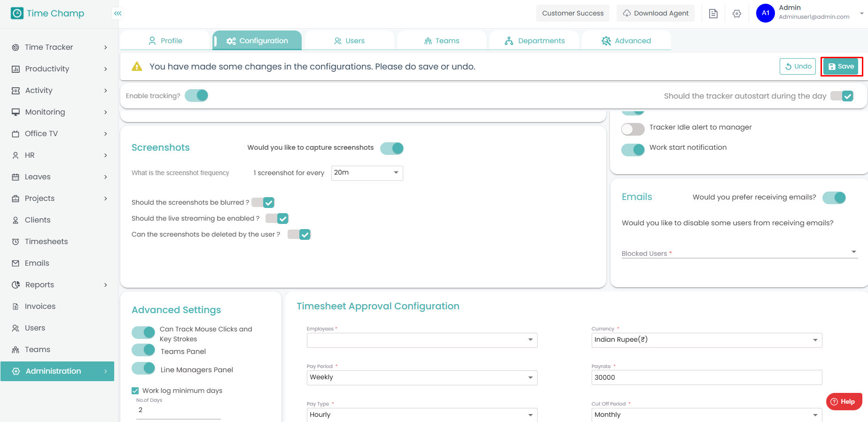Image resolution: width=868 pixels, height=422 pixels.
Task: Switch to the Advanced tab
Action: click(626, 41)
